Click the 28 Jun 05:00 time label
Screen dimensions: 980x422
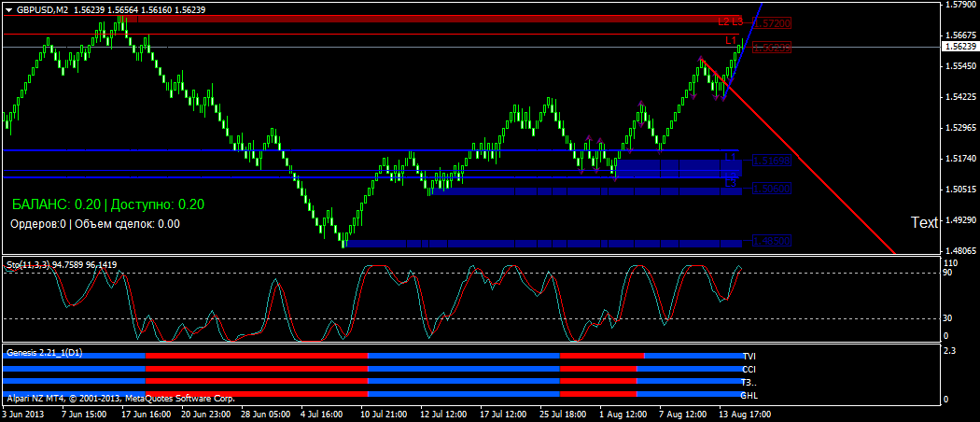point(266,414)
